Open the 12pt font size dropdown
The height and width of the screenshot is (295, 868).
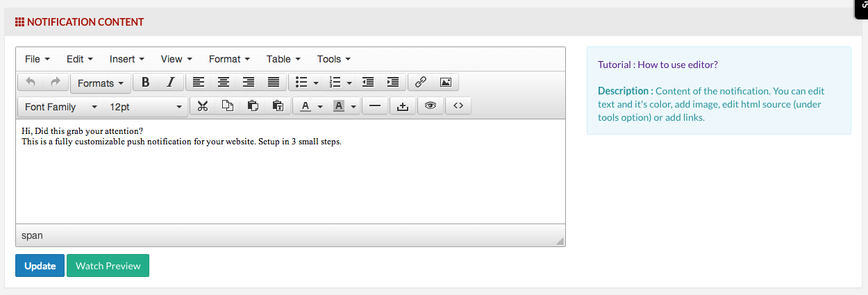pos(145,107)
